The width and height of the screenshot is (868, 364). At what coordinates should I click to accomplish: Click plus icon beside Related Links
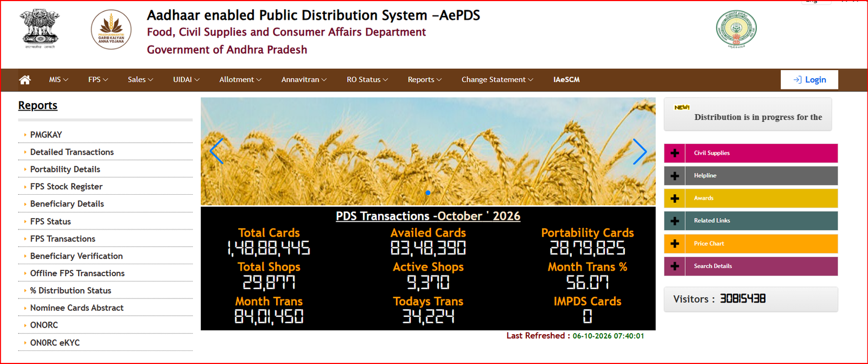click(x=675, y=221)
